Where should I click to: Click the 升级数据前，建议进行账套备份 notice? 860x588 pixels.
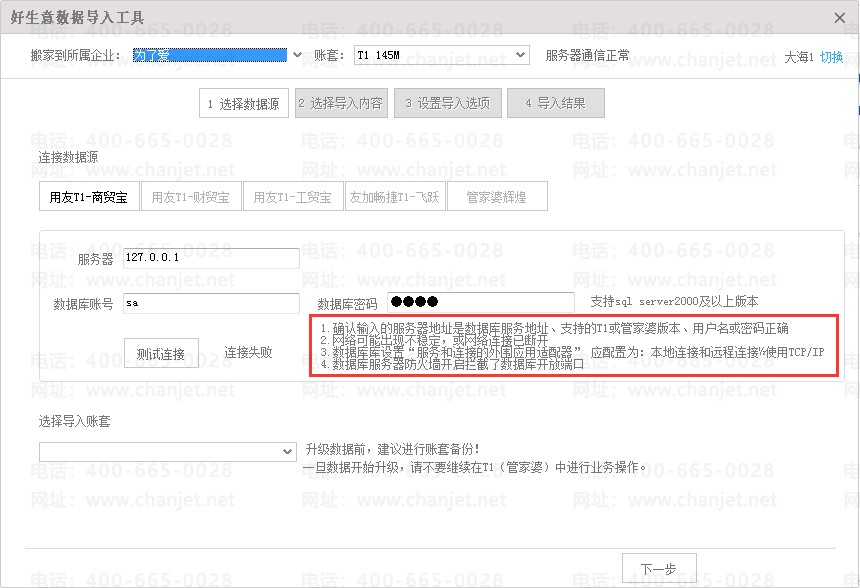tap(393, 449)
